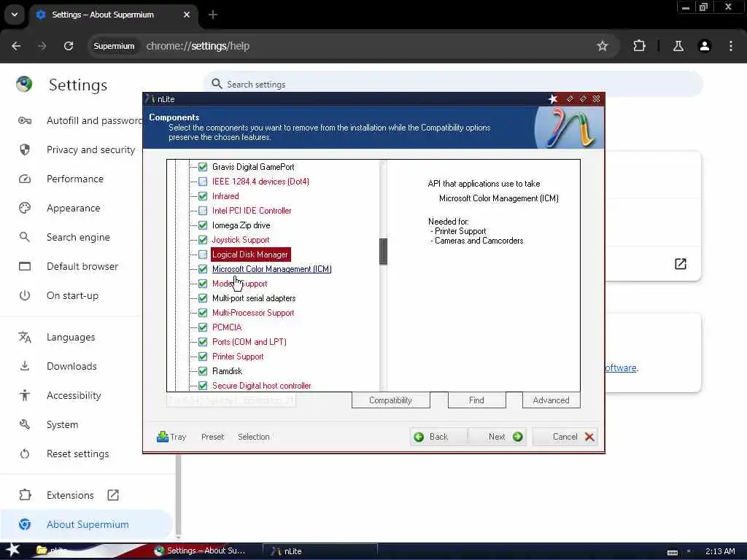The image size is (747, 560).
Task: Open a new browser tab
Action: [x=213, y=15]
